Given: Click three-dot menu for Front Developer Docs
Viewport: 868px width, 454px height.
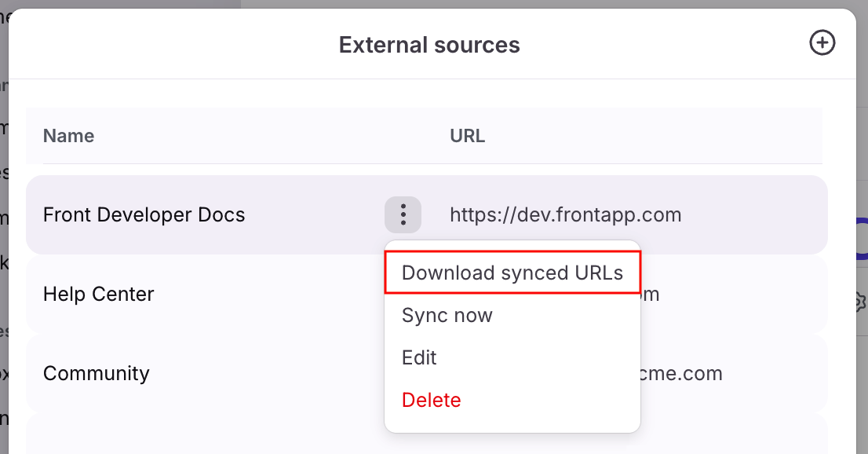Looking at the screenshot, I should [x=403, y=214].
